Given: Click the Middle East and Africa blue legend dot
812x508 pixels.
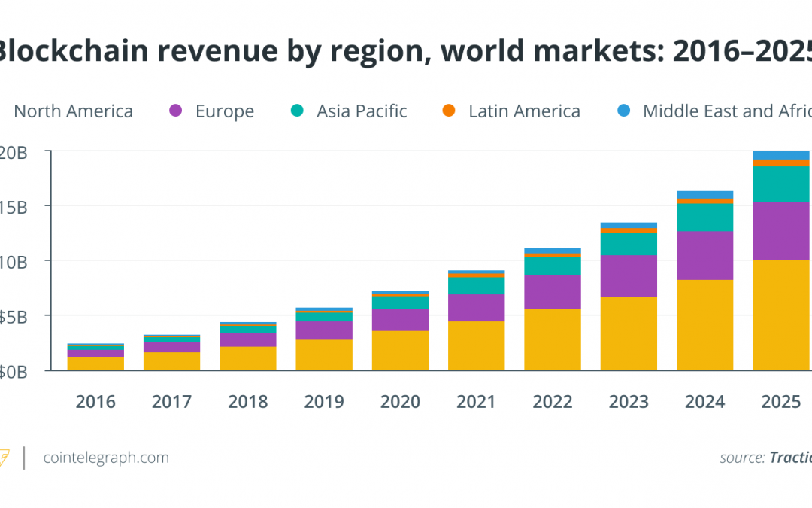Looking at the screenshot, I should click(x=624, y=111).
